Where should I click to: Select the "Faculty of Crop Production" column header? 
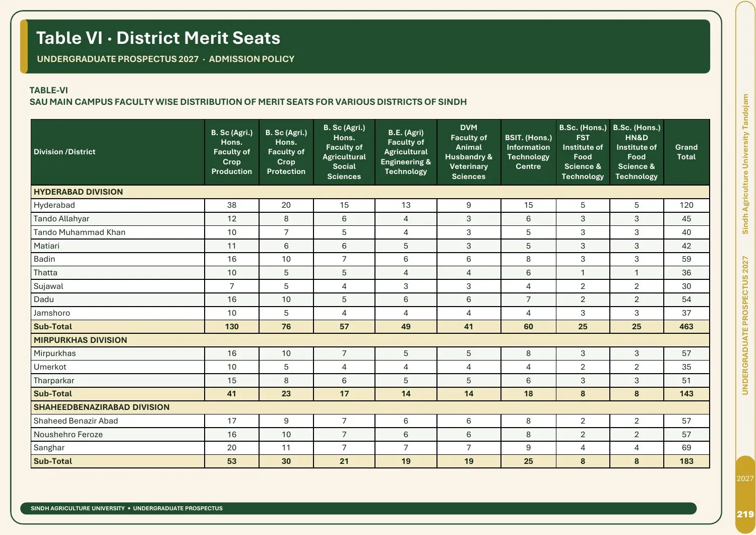pyautogui.click(x=232, y=152)
